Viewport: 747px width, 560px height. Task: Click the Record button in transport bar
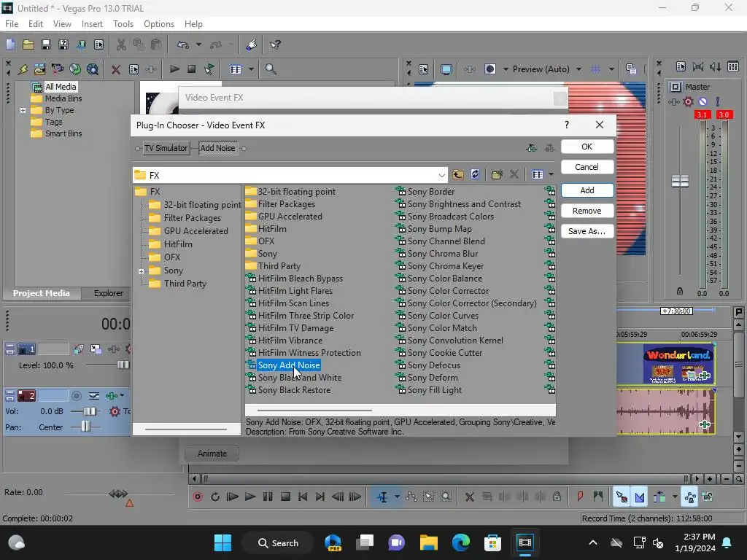198,497
